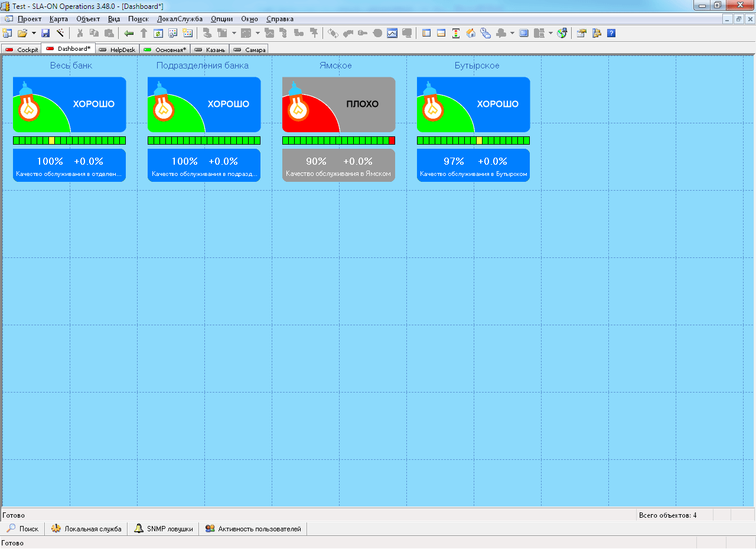Open help with blue question mark icon

pyautogui.click(x=611, y=33)
